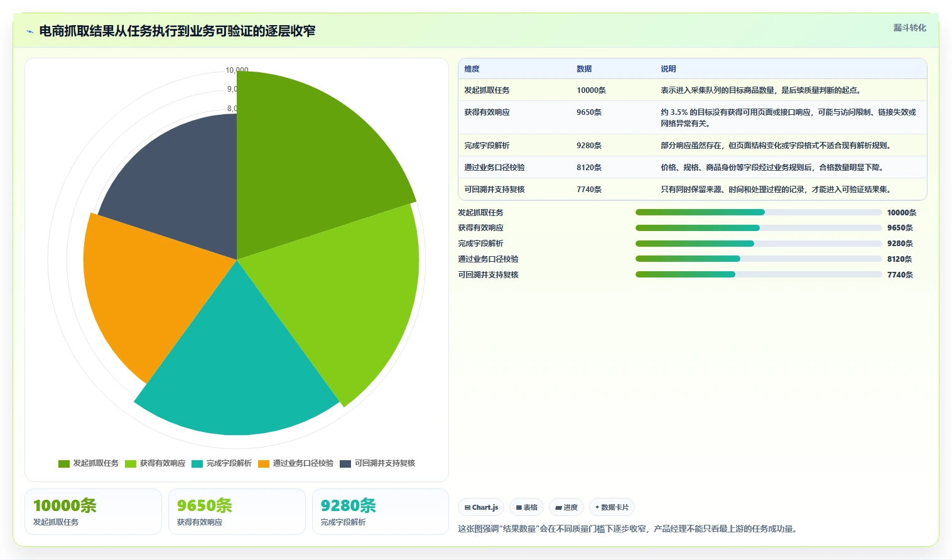
Task: Click the 发起抓取任务 progress bar
Action: click(759, 212)
